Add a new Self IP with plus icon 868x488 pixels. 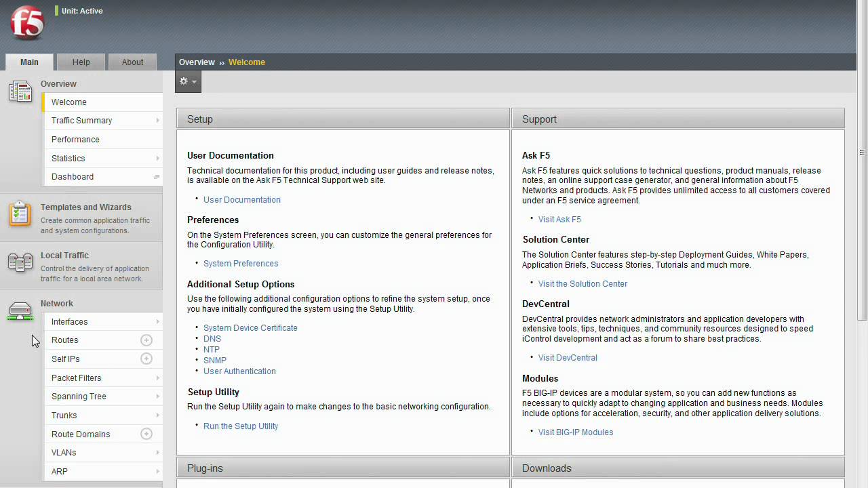pos(146,359)
